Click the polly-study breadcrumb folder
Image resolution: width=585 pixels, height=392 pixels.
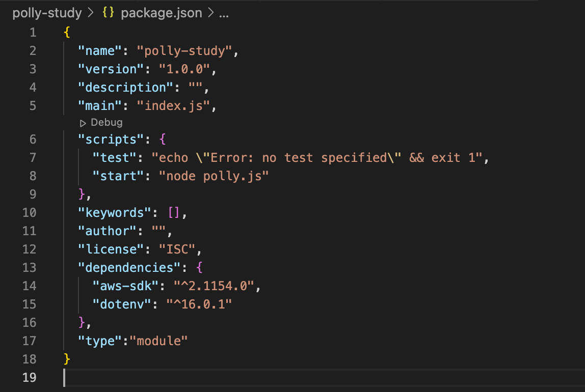pyautogui.click(x=47, y=13)
